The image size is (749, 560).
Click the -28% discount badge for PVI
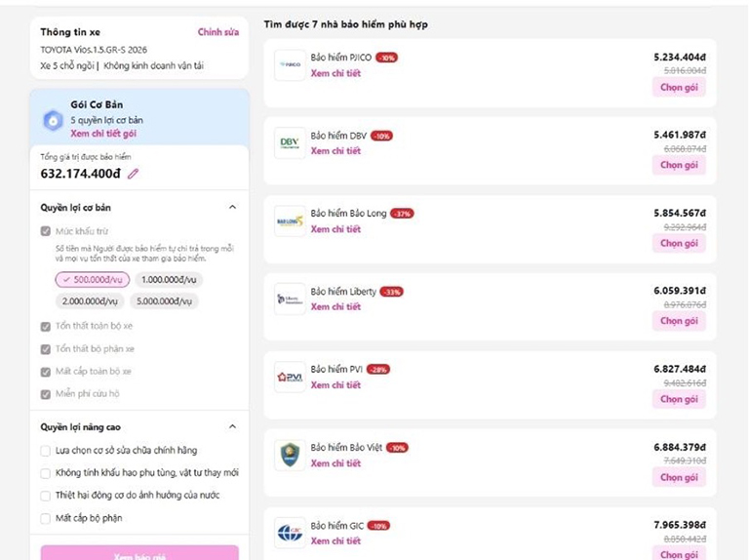pyautogui.click(x=378, y=370)
